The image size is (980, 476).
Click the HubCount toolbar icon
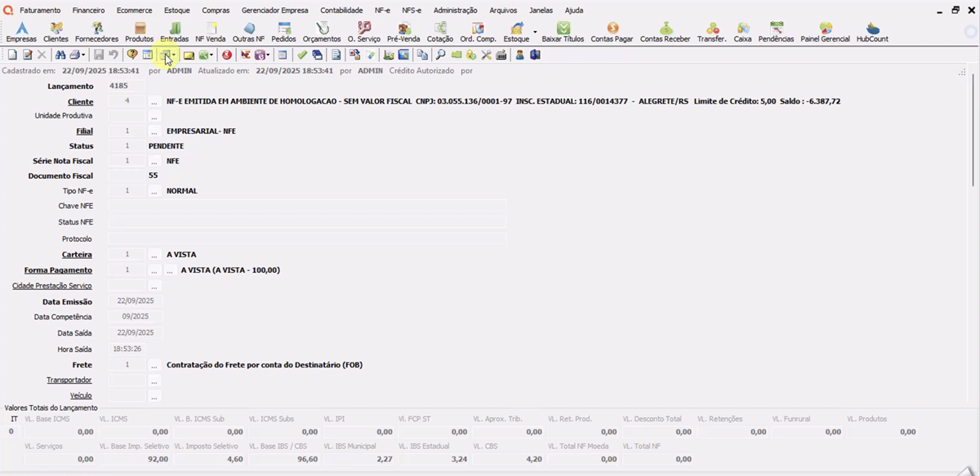click(872, 33)
